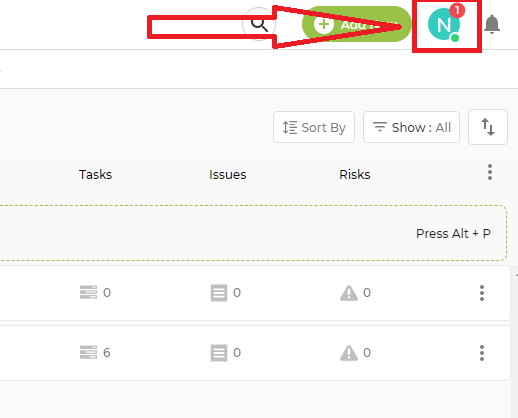Toggle ascending/descending order arrows button

[x=488, y=127]
